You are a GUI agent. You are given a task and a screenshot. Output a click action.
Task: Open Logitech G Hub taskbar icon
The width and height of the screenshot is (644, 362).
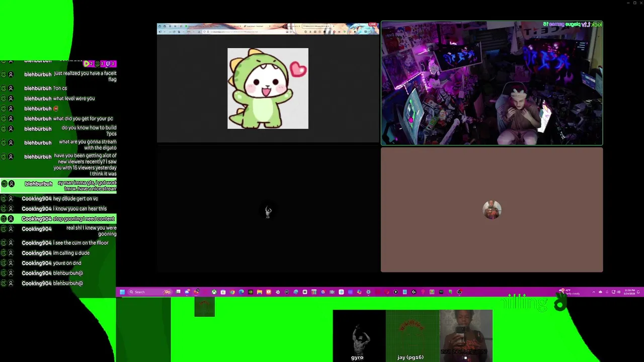click(414, 292)
